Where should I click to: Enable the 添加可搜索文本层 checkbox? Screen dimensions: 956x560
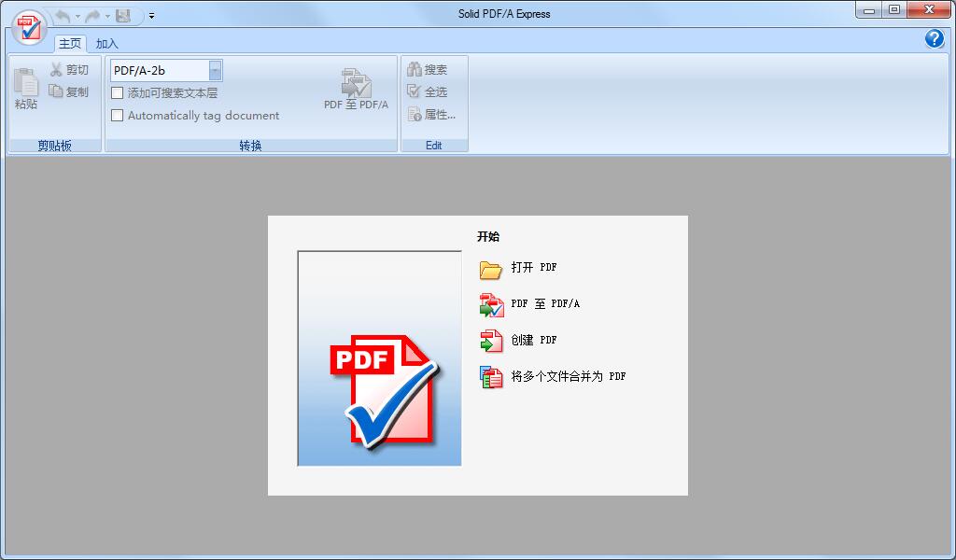tap(117, 93)
